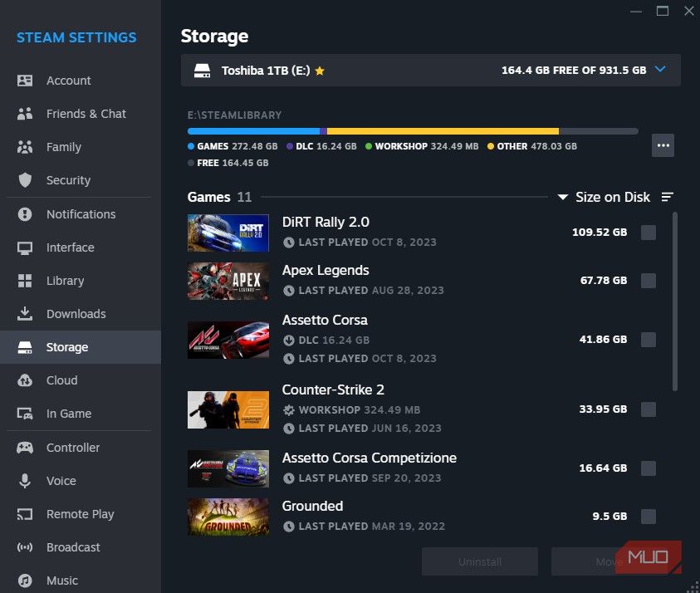Screen dimensions: 700x593
Task: Check the box next to DiRT Rally 2.0
Action: point(648,233)
